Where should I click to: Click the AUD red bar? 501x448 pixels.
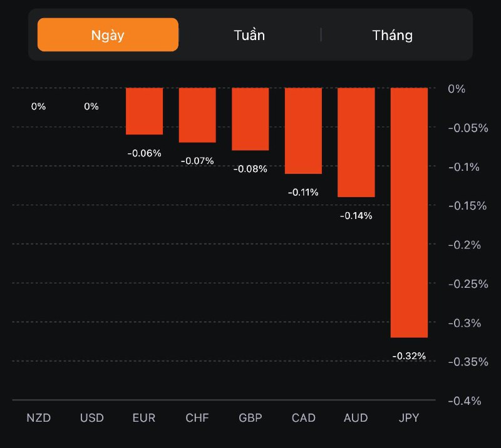pyautogui.click(x=356, y=142)
